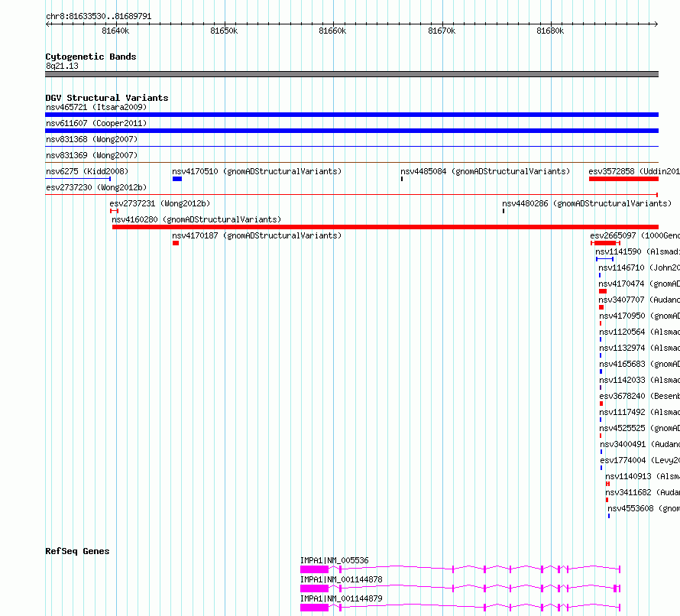The image size is (680, 616).
Task: Open nsv4485084 (gnomADStructuralVariants) label
Action: [x=485, y=171]
